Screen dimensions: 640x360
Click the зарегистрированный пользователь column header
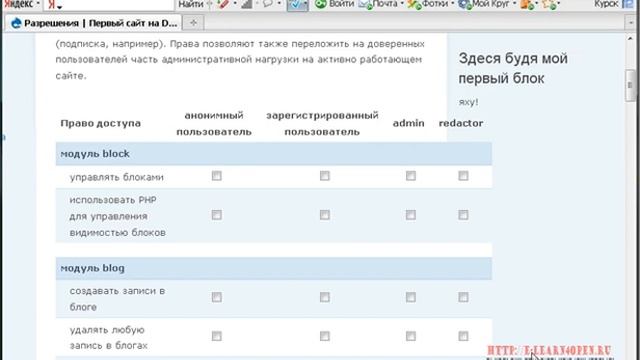coord(322,123)
